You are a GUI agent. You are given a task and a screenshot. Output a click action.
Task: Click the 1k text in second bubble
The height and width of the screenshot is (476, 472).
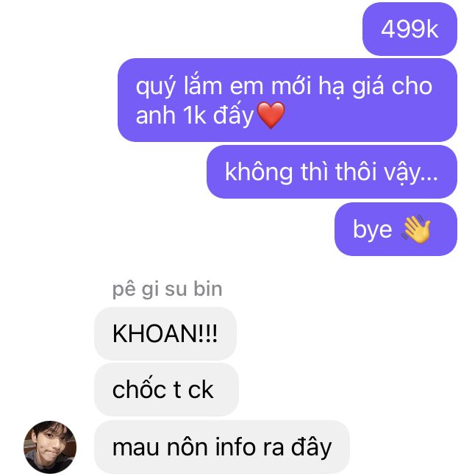click(x=194, y=116)
